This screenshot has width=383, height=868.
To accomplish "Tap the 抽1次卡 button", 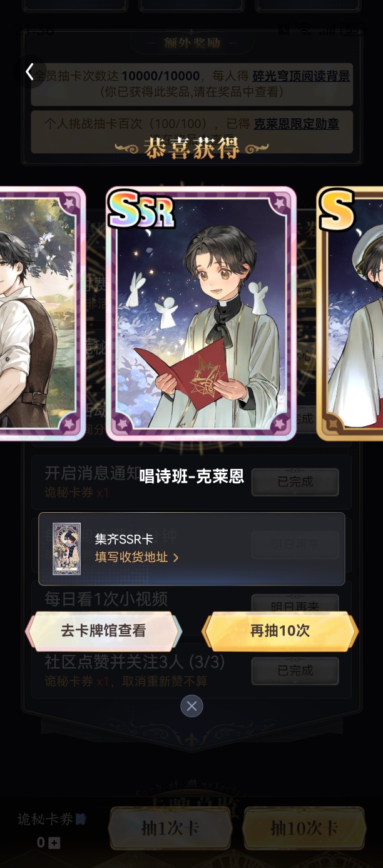I will 170,828.
